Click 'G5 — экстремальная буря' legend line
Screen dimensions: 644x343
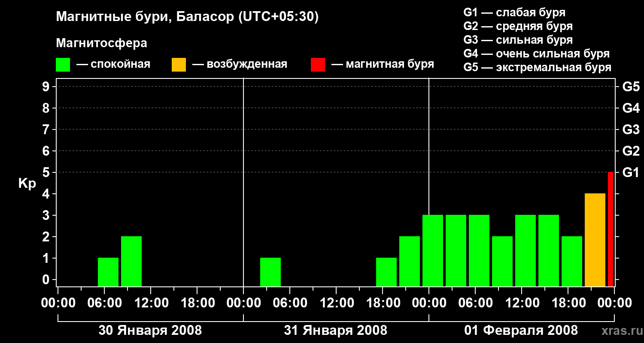[537, 67]
